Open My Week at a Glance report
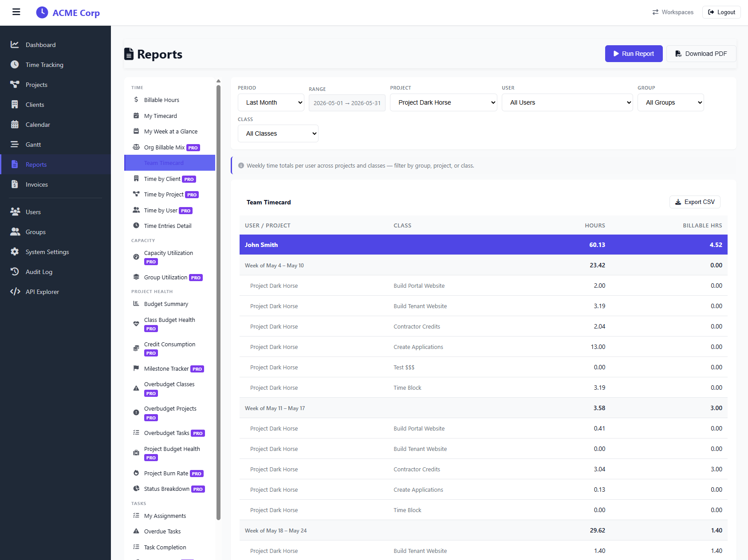The image size is (748, 560). (x=169, y=131)
